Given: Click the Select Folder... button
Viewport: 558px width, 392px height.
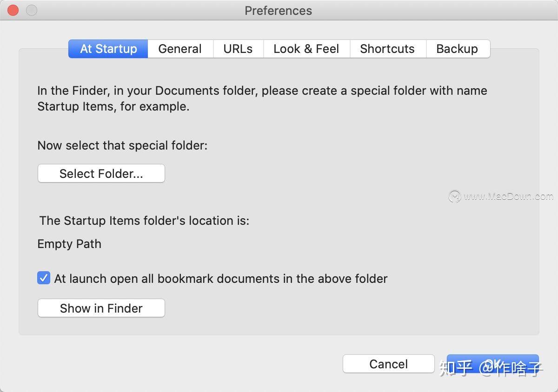Looking at the screenshot, I should coord(101,173).
